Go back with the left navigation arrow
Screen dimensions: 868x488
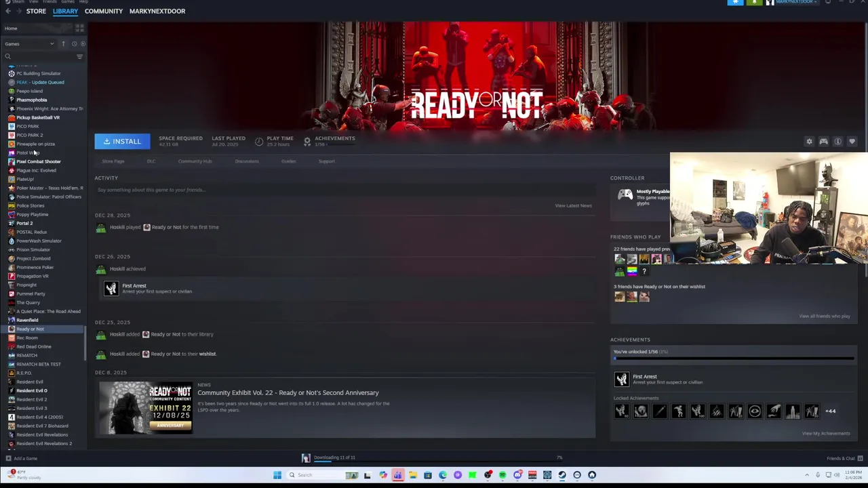point(8,12)
